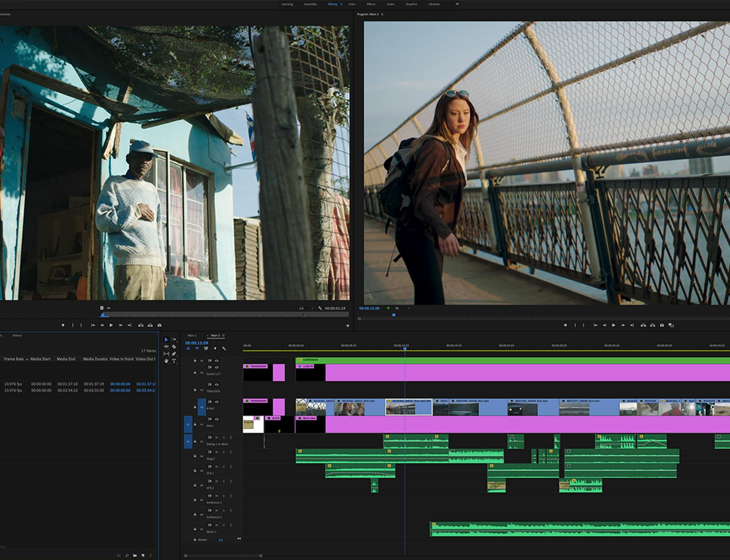Click Lift button in Program monitor
This screenshot has height=560, width=730.
tap(643, 325)
